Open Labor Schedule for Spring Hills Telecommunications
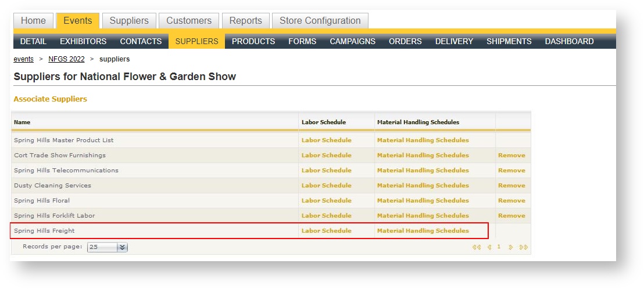The image size is (644, 289). pos(326,171)
